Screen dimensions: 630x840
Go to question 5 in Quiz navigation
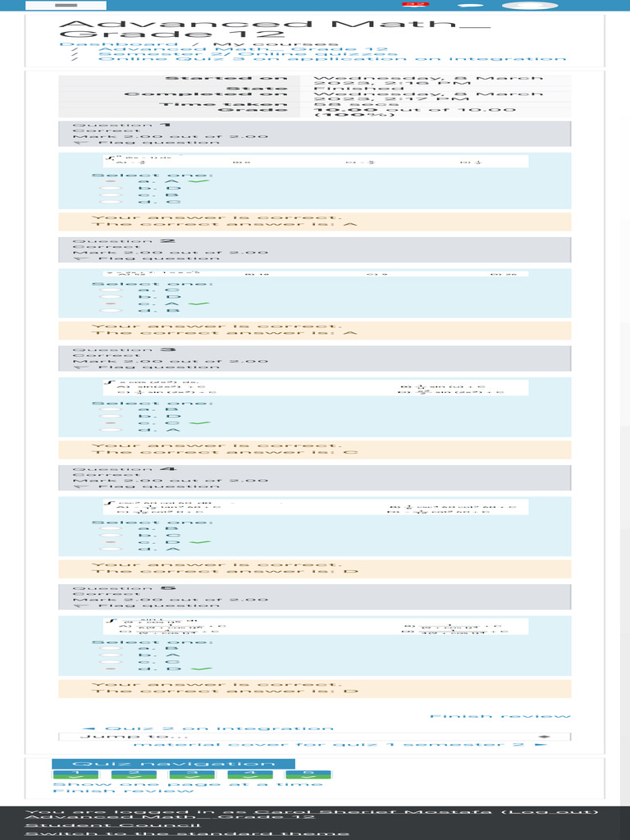click(x=308, y=774)
